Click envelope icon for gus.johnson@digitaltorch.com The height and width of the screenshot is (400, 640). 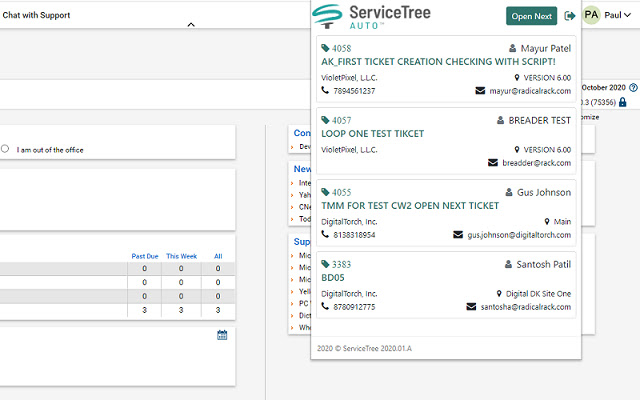click(x=458, y=234)
